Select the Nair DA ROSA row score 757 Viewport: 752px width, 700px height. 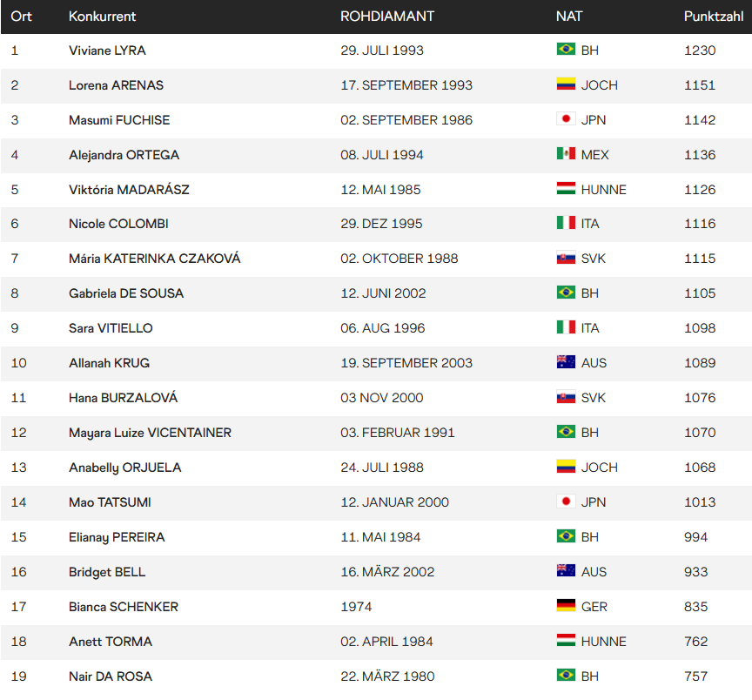tap(696, 676)
